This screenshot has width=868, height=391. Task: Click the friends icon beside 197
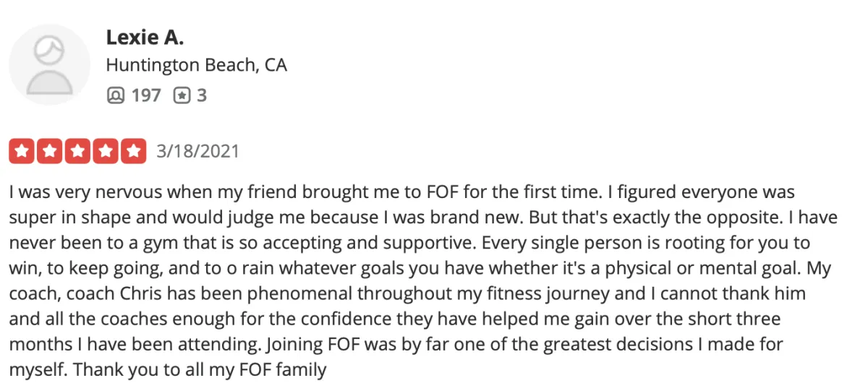click(115, 95)
